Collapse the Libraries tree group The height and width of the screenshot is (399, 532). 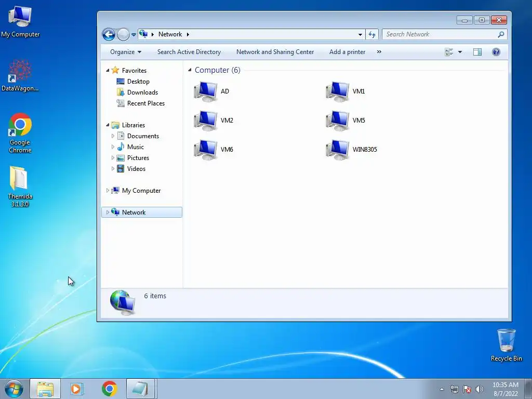[108, 125]
